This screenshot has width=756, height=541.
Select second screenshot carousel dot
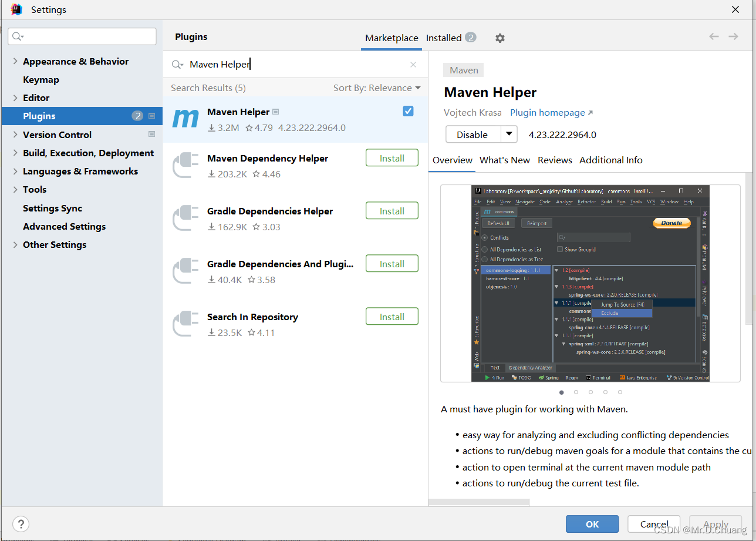coord(576,392)
